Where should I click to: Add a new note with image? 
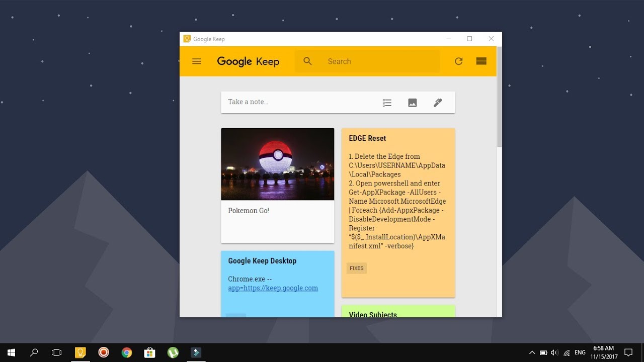point(413,103)
